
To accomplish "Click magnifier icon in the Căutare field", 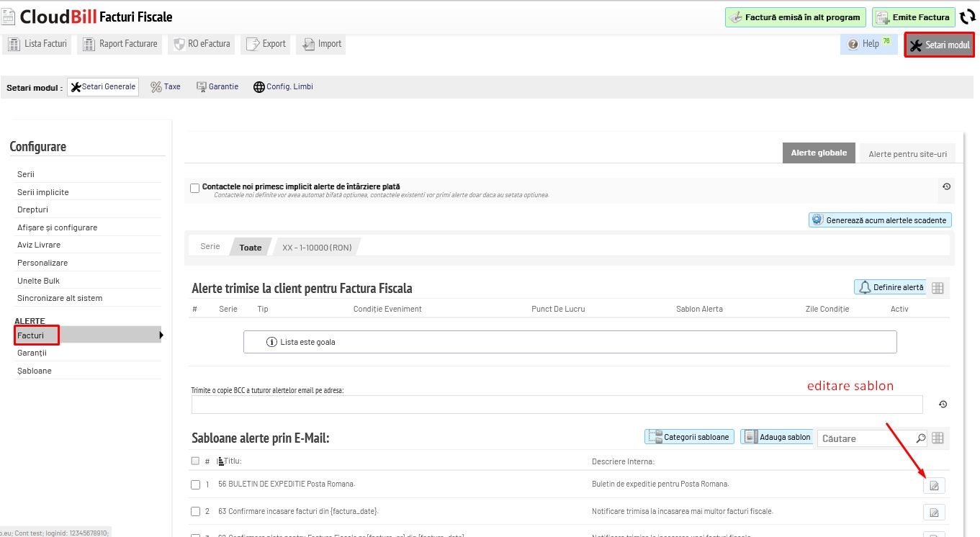I will [x=920, y=438].
